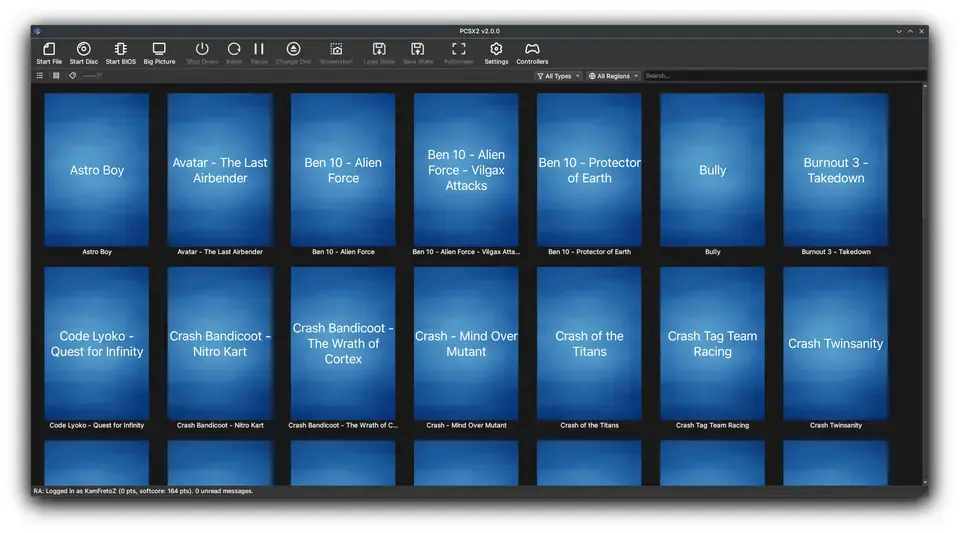
Task: Click the Save State icon
Action: tap(418, 49)
